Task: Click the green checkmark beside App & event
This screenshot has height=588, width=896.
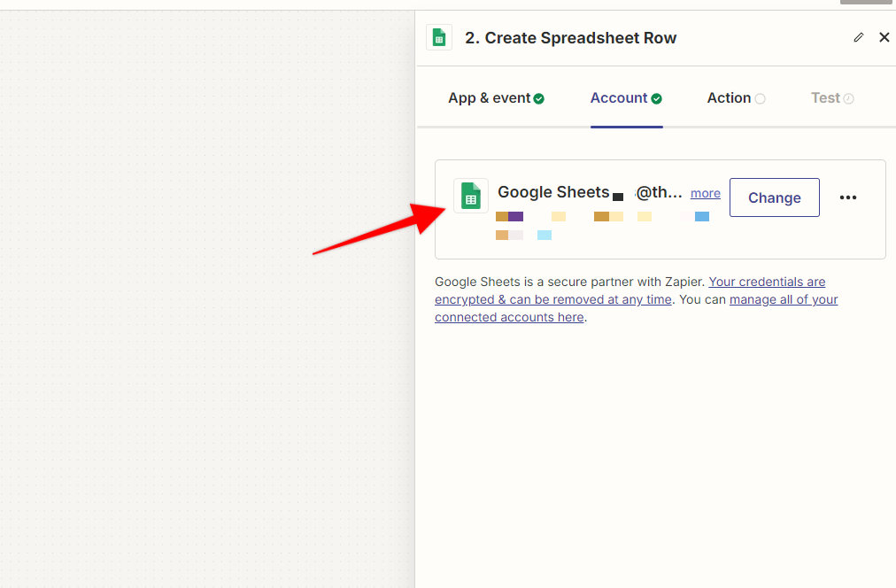Action: (x=539, y=97)
